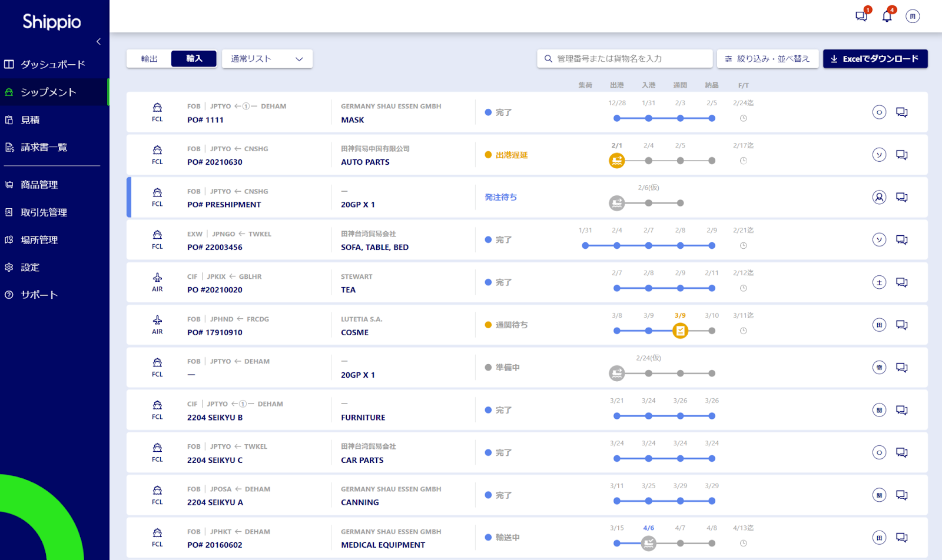Click the user avatar icon in top-right
The height and width of the screenshot is (560, 942).
[913, 16]
